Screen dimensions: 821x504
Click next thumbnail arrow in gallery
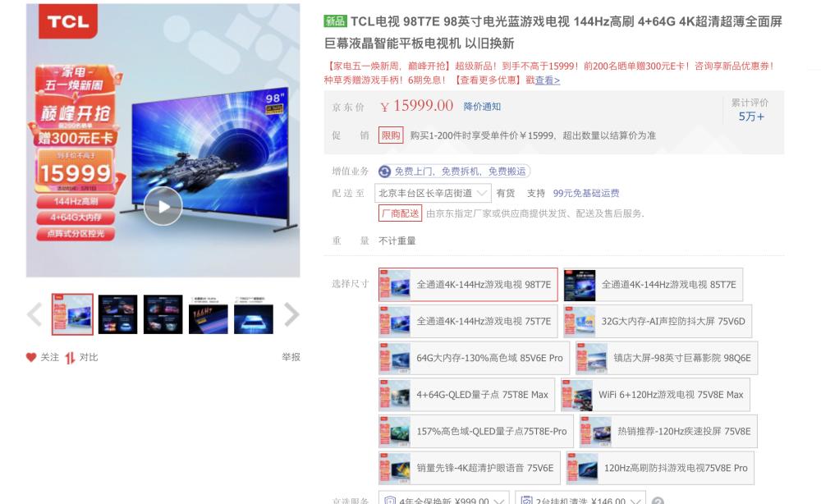pyautogui.click(x=291, y=314)
